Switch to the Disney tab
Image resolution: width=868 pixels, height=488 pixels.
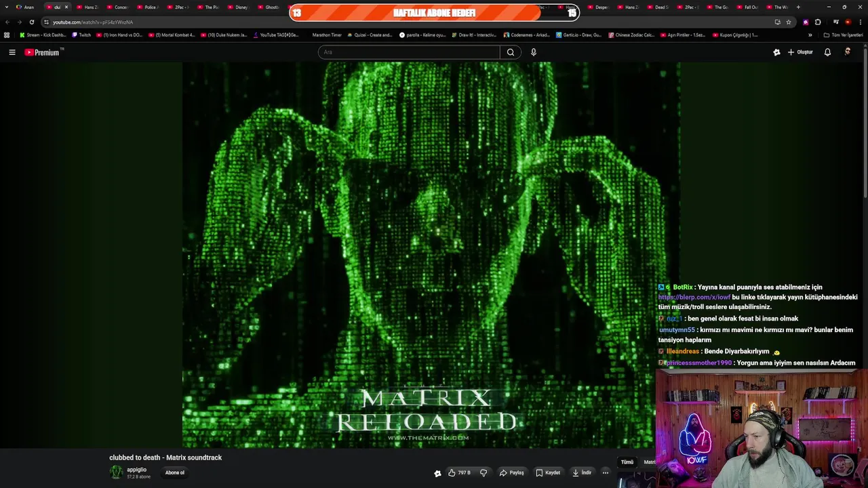(238, 7)
